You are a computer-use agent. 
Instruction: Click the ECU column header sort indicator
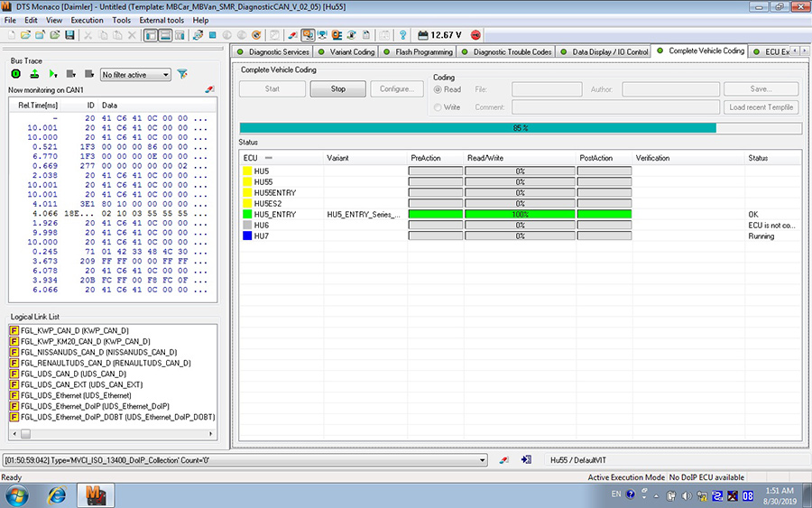pyautogui.click(x=268, y=158)
